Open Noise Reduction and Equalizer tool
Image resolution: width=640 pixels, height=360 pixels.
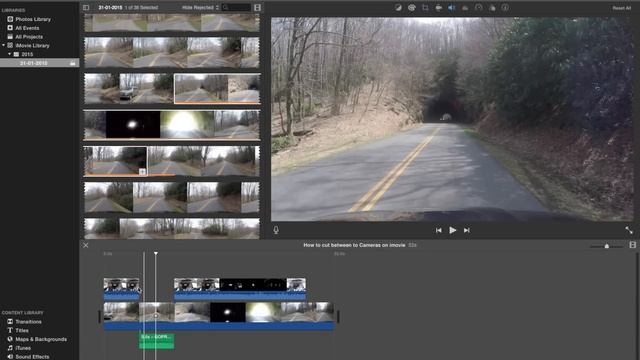click(x=465, y=8)
